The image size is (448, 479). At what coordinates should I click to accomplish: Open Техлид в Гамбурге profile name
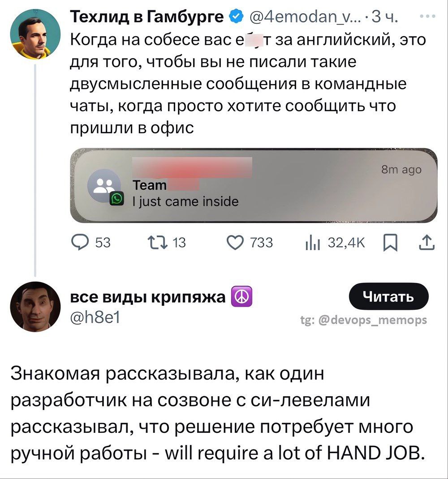click(x=148, y=17)
